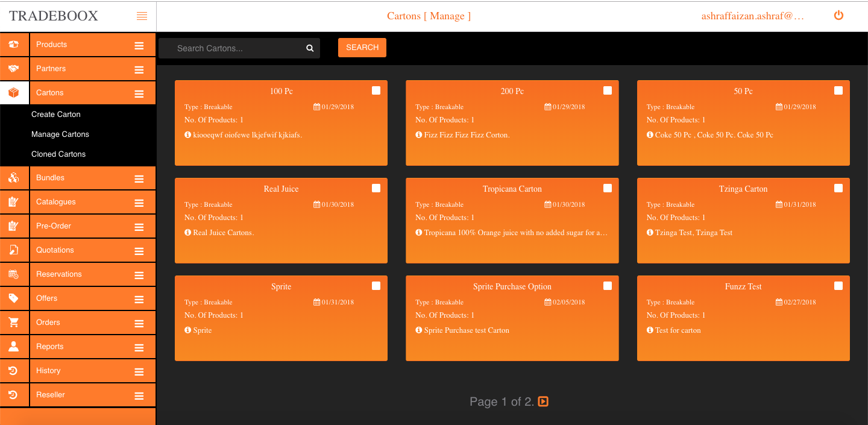Click the Page 1 of 2 text
Screen dimensions: 868x425
502,401
